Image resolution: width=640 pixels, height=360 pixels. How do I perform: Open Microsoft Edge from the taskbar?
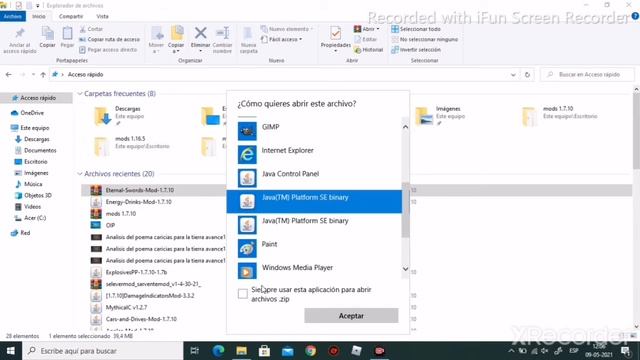tap(218, 351)
